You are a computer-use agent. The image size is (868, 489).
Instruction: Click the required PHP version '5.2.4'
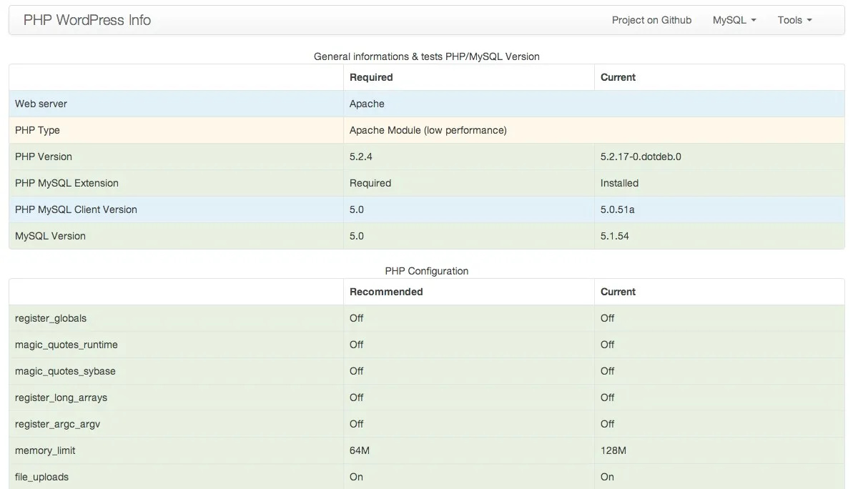click(361, 157)
